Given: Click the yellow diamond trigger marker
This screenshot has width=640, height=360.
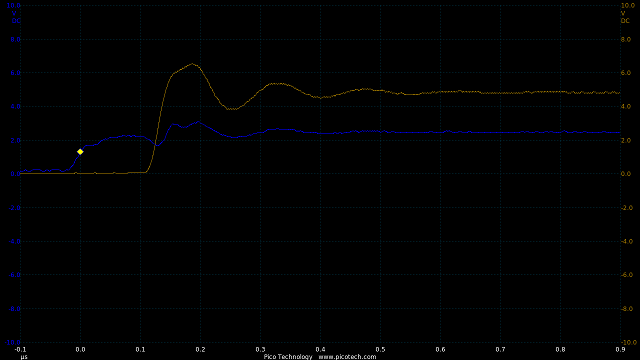Looking at the screenshot, I should pos(80,152).
